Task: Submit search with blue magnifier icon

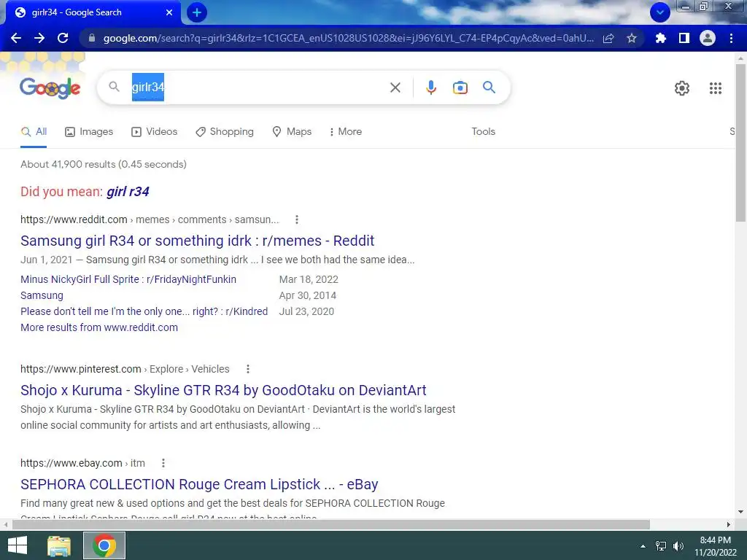Action: 489,87
